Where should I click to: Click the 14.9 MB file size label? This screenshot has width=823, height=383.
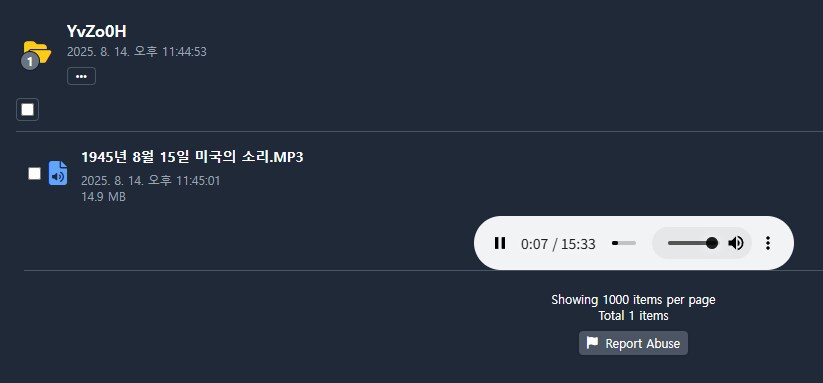(103, 197)
